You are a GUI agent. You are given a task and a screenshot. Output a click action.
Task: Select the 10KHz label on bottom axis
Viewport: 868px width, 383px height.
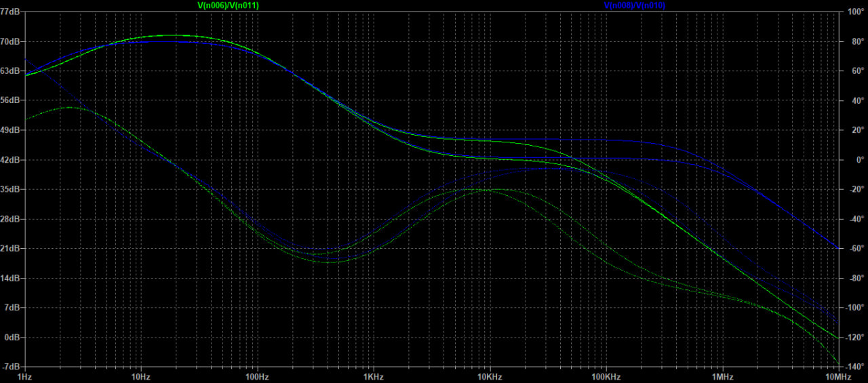tap(489, 376)
